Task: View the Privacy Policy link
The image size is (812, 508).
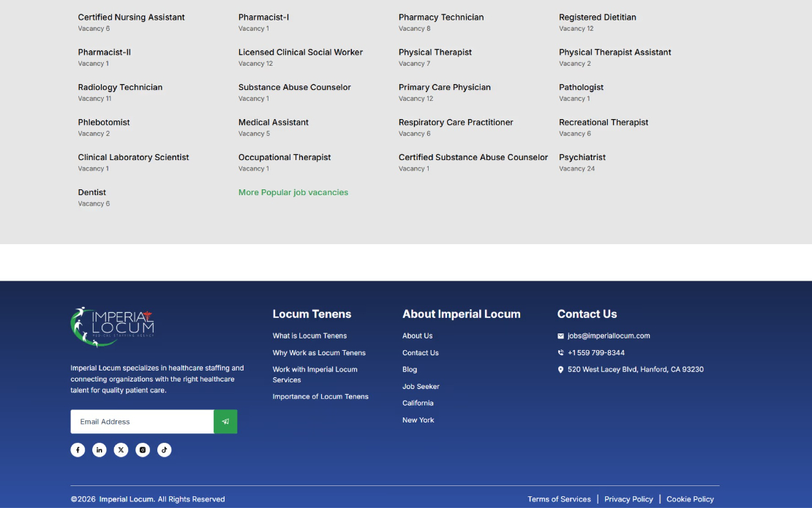Action: 628,499
